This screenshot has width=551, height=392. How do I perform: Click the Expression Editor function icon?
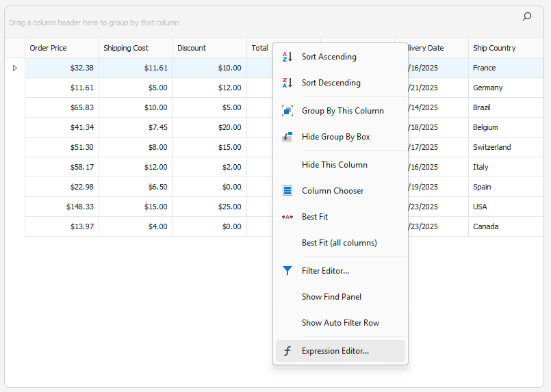(x=287, y=350)
